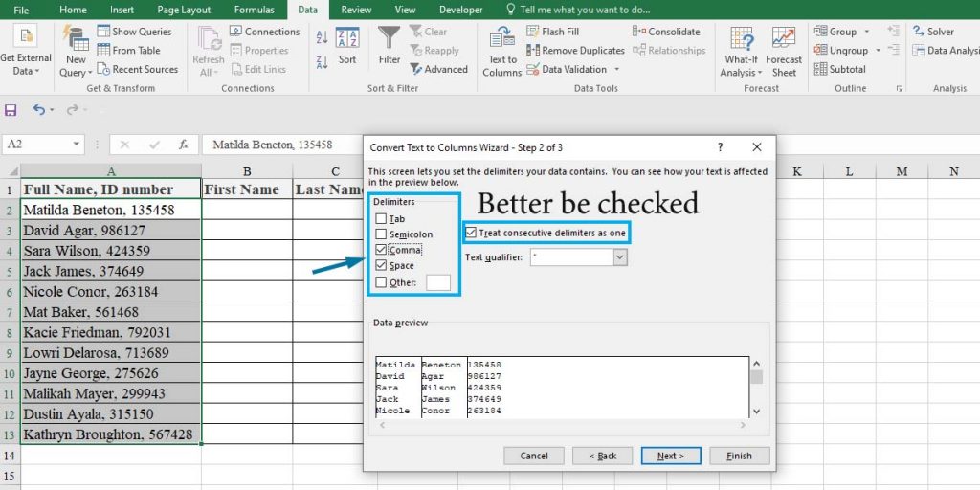
Task: Toggle Treat consecutive delimiters as one
Action: coord(471,234)
